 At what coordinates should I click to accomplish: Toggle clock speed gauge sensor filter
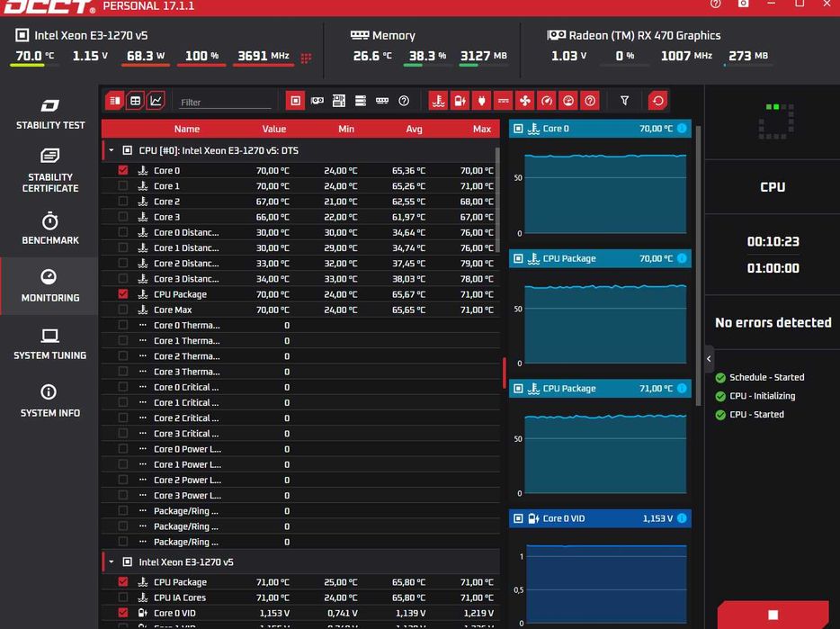(x=547, y=101)
